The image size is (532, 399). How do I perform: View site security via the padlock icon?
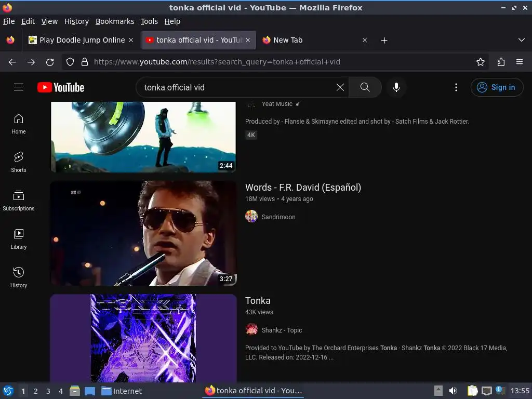85,62
